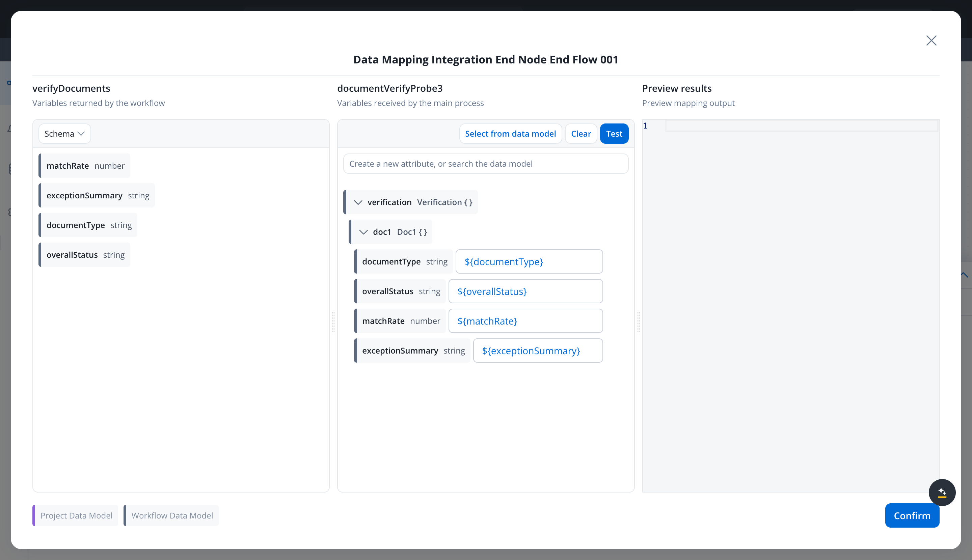Screen dimensions: 972x560
Task: Click the Workflow Data Model legend tag
Action: 171,515
